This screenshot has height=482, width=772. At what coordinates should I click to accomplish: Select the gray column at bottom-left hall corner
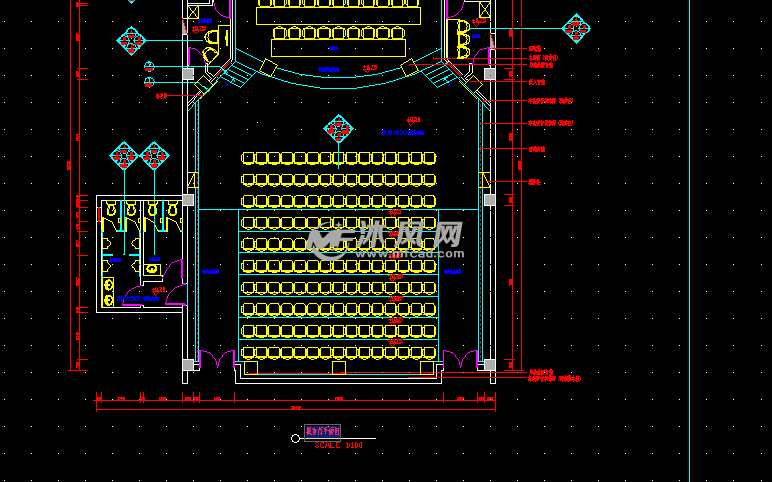(188, 365)
